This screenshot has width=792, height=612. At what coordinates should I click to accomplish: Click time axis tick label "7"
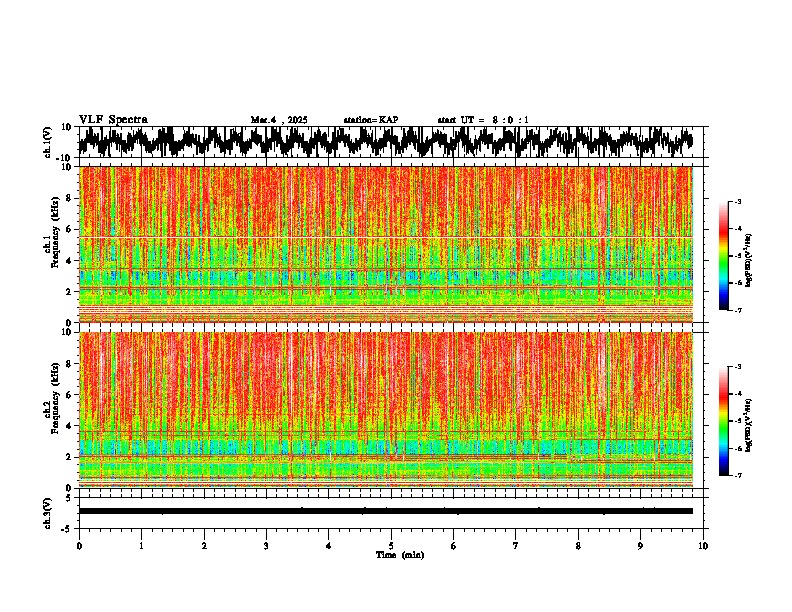point(516,546)
